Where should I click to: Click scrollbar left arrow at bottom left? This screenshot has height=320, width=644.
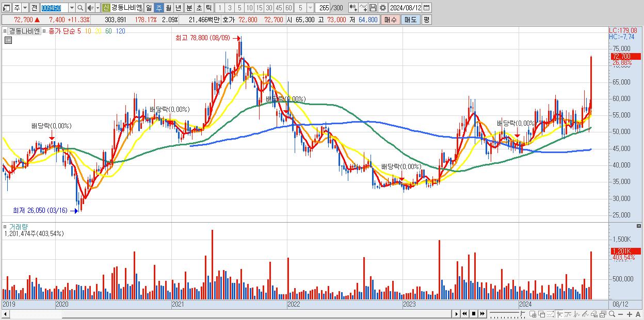(5, 314)
